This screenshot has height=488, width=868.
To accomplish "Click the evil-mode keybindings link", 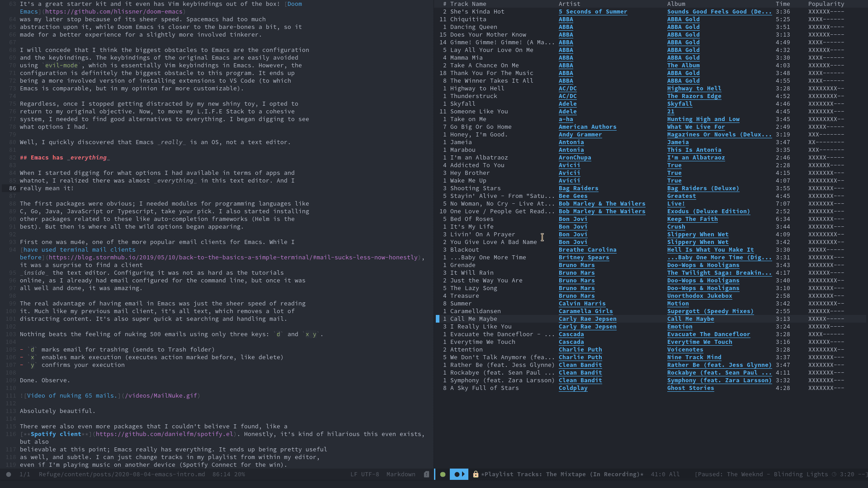I will click(61, 65).
